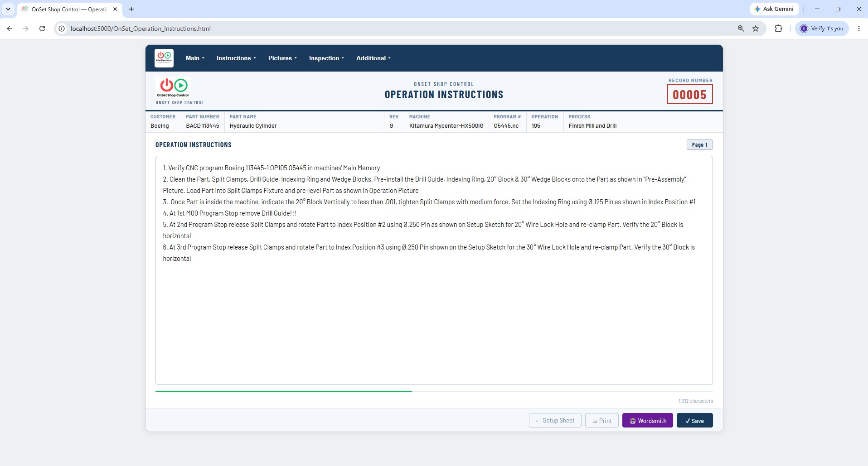Click the OPERATION INSTRUCTIONS section heading
The height and width of the screenshot is (466, 868).
[x=194, y=145]
